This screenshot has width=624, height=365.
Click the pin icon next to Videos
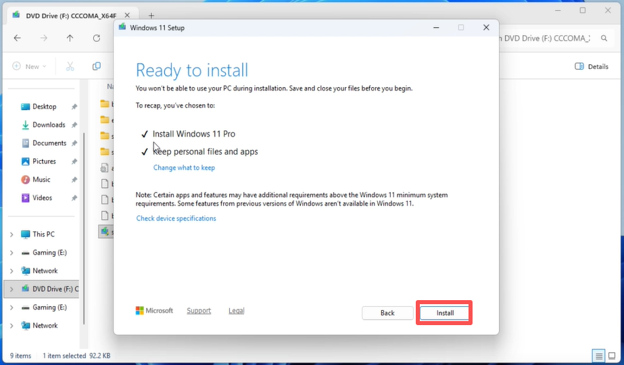pos(74,198)
